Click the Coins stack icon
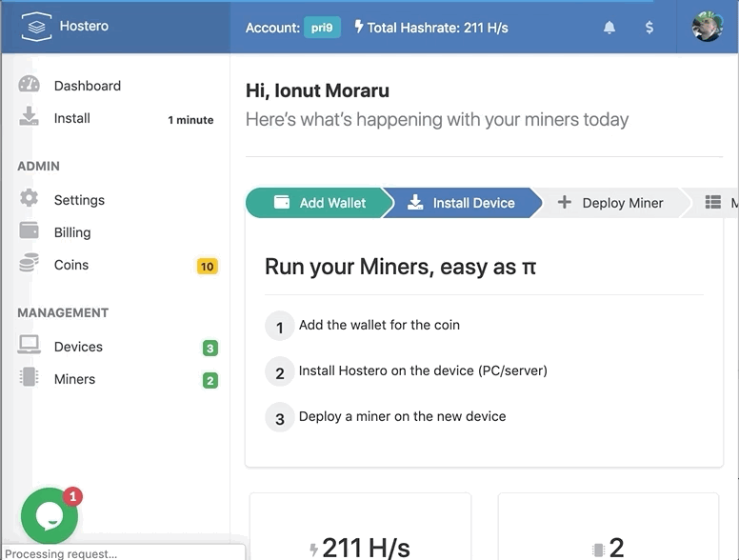 coord(30,264)
